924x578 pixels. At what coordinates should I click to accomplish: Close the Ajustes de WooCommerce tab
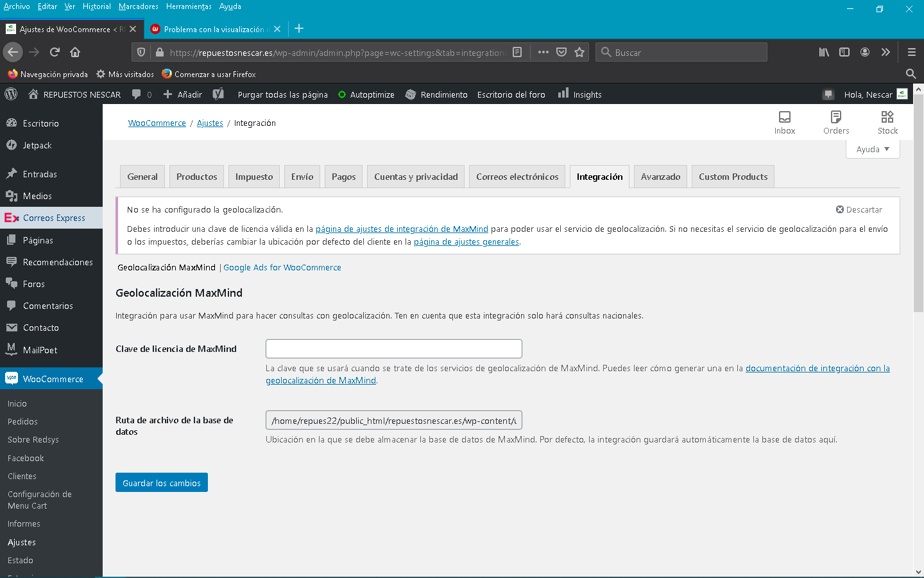[133, 29]
